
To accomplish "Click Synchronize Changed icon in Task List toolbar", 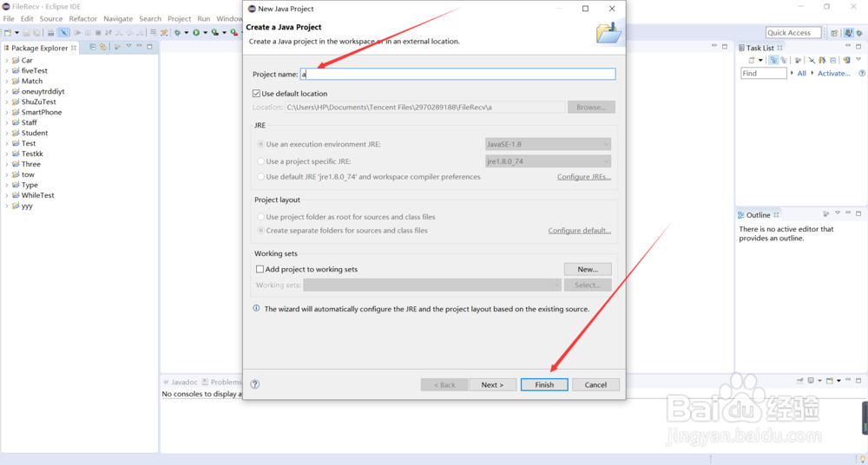I will coord(846,60).
